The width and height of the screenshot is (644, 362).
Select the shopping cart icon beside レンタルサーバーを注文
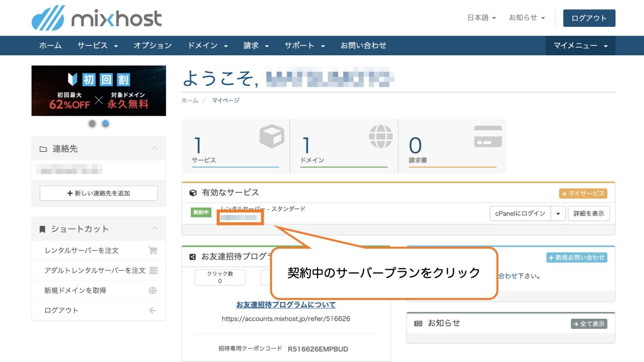point(154,251)
